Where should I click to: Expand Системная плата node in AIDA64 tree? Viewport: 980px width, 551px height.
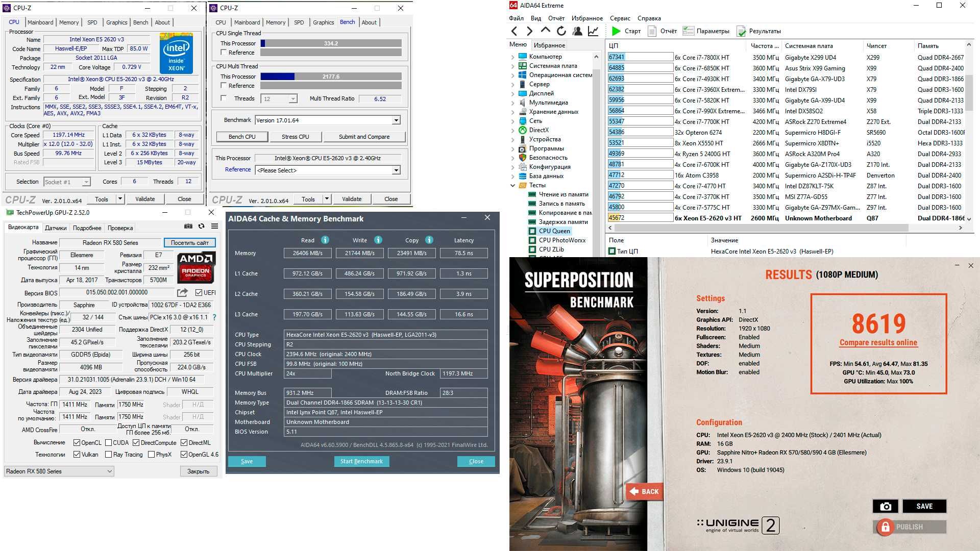(x=512, y=66)
